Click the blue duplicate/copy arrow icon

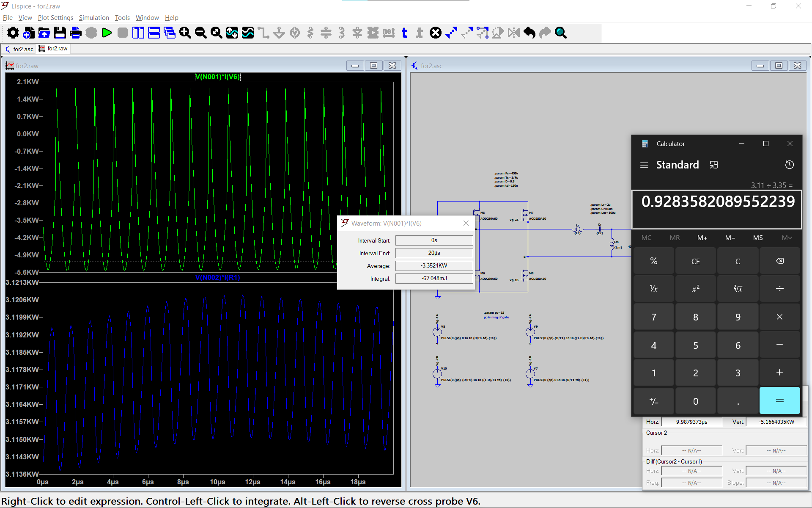pyautogui.click(x=451, y=33)
